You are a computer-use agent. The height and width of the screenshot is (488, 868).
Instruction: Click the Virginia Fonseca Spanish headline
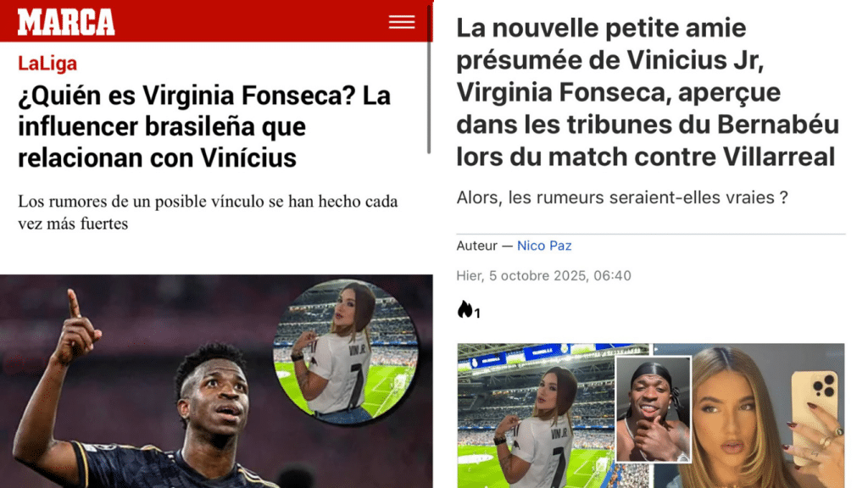(204, 127)
